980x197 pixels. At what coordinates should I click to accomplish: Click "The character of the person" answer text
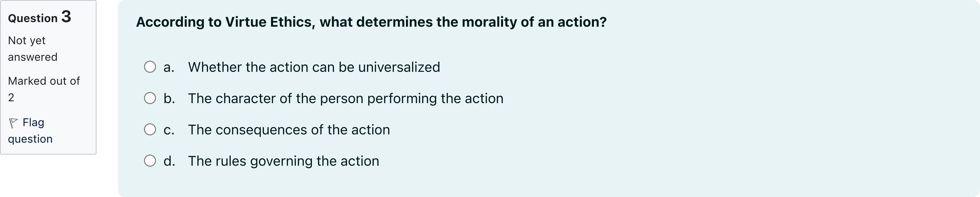(345, 98)
